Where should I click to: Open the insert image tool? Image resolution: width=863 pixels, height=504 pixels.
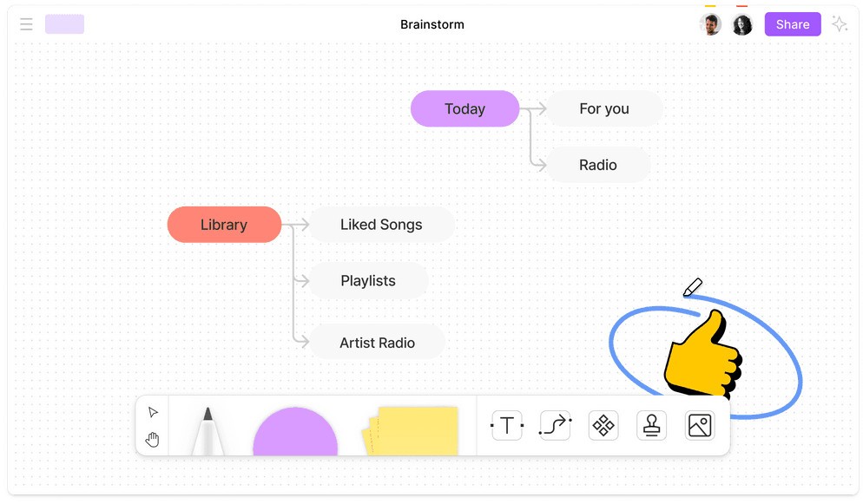700,425
